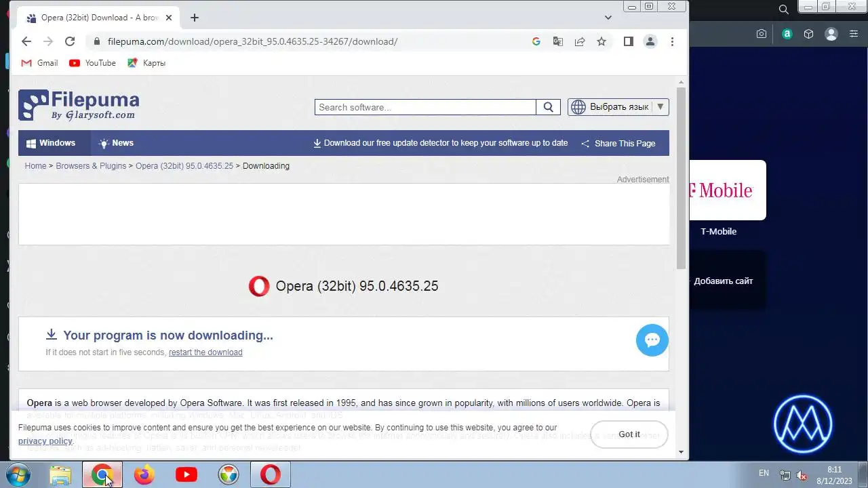868x488 pixels.
Task: Open a new Chrome tab
Action: 195,18
